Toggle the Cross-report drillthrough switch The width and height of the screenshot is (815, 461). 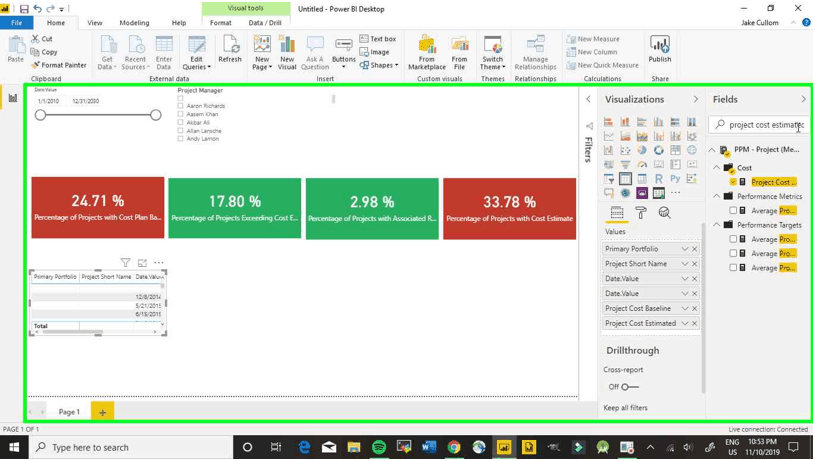point(630,387)
